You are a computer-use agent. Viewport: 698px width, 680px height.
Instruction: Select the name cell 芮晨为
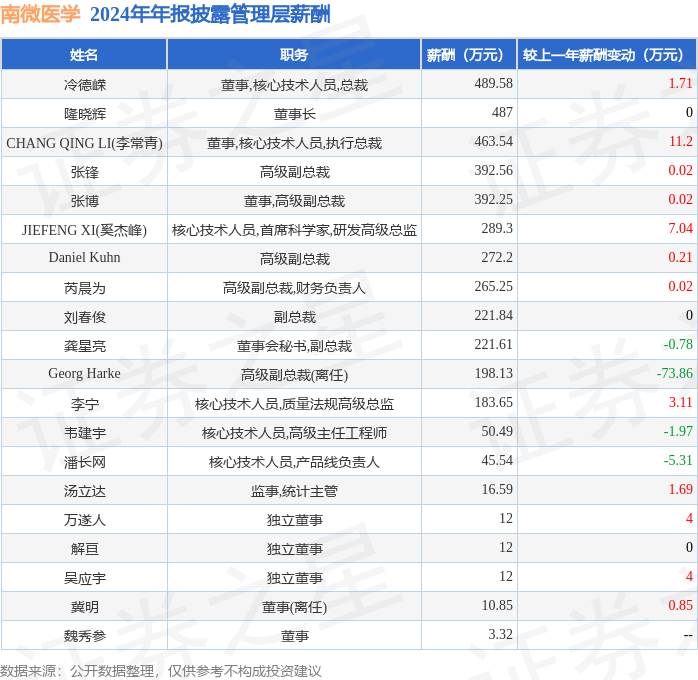(x=85, y=288)
